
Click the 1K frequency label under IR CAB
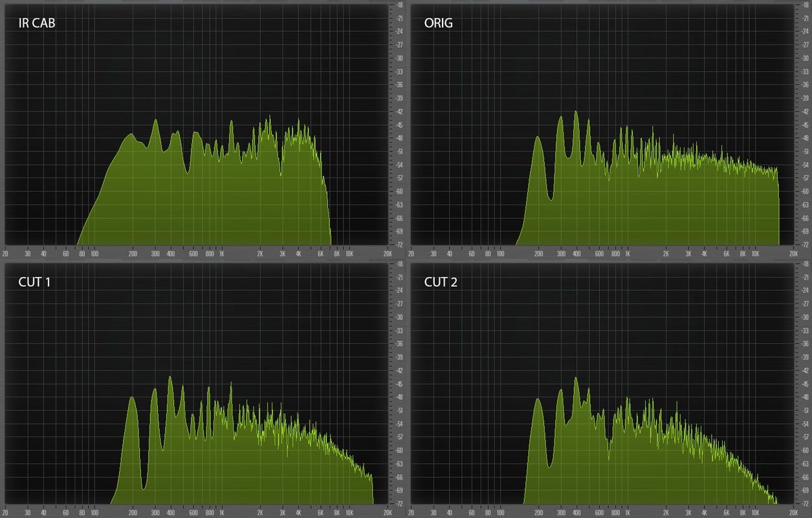pos(221,254)
